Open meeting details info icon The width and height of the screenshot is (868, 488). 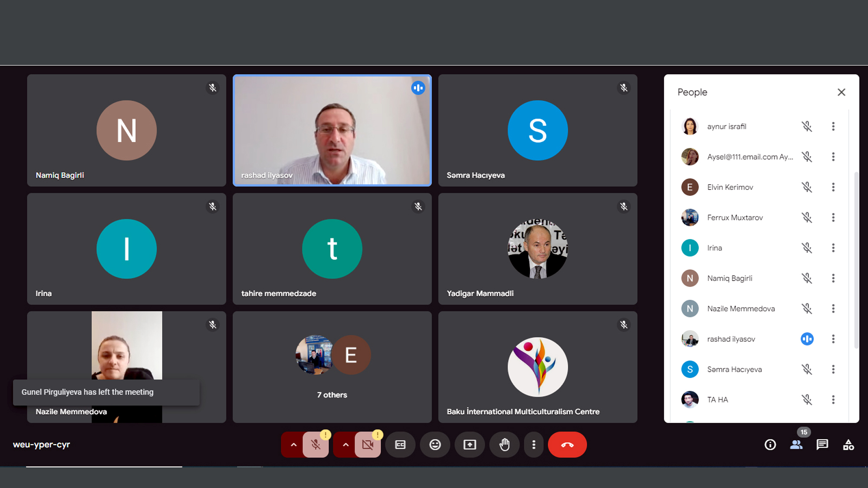(770, 445)
